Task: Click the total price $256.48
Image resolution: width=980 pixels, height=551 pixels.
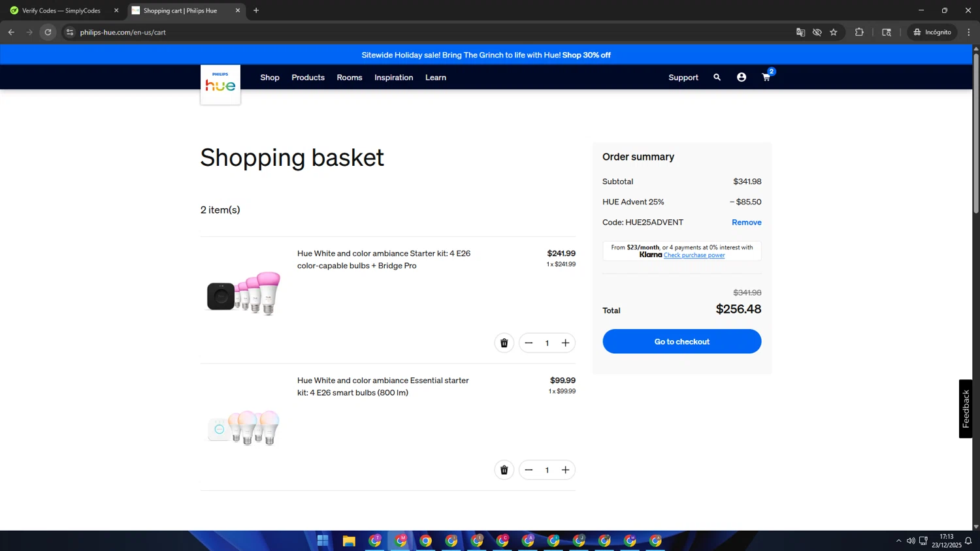Action: tap(738, 309)
